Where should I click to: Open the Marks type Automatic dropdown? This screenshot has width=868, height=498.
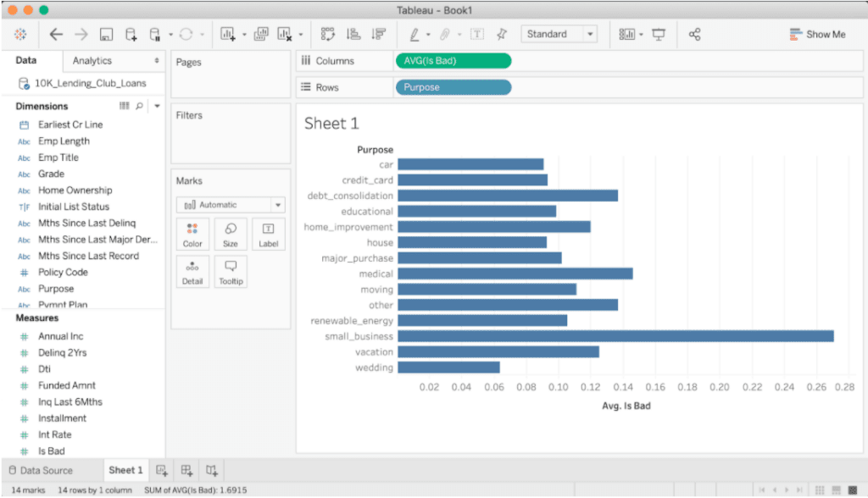[231, 205]
